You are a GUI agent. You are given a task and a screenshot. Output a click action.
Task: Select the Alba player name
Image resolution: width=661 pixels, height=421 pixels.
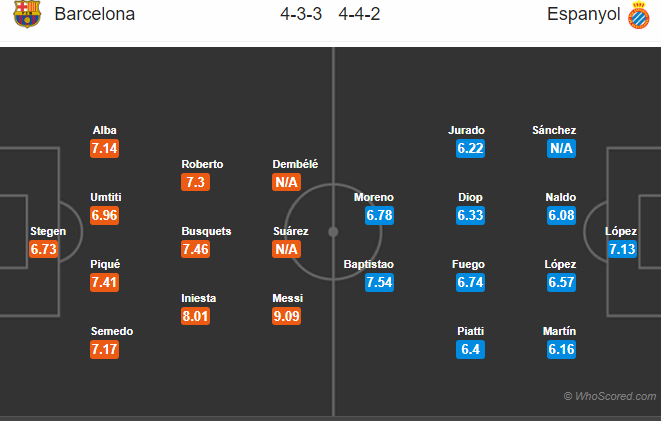pyautogui.click(x=104, y=130)
